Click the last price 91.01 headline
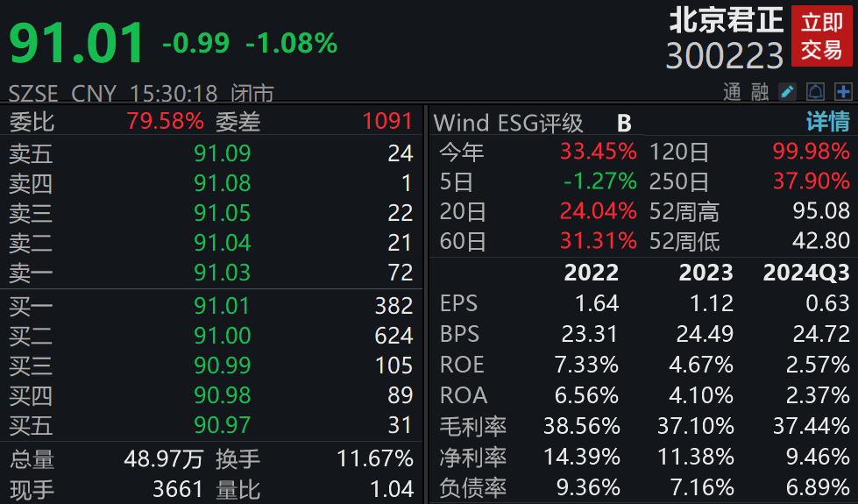Screen dimensions: 858x504 (x=76, y=43)
